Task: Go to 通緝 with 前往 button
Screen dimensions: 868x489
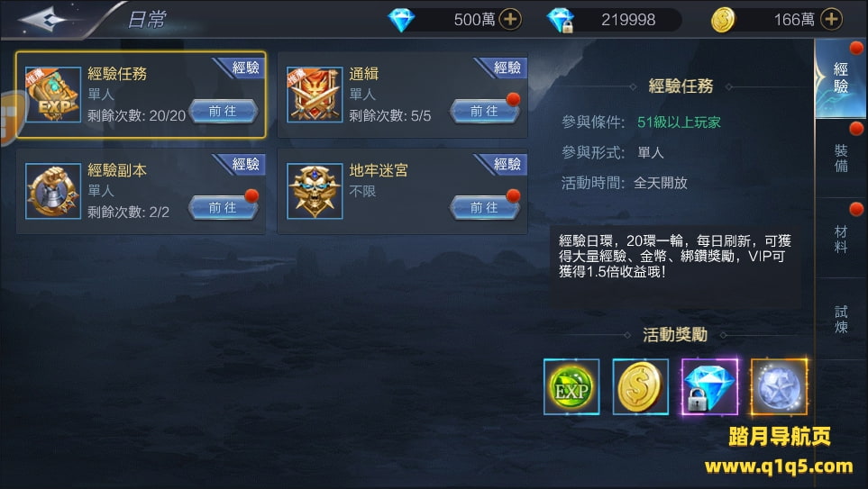Action: [485, 111]
